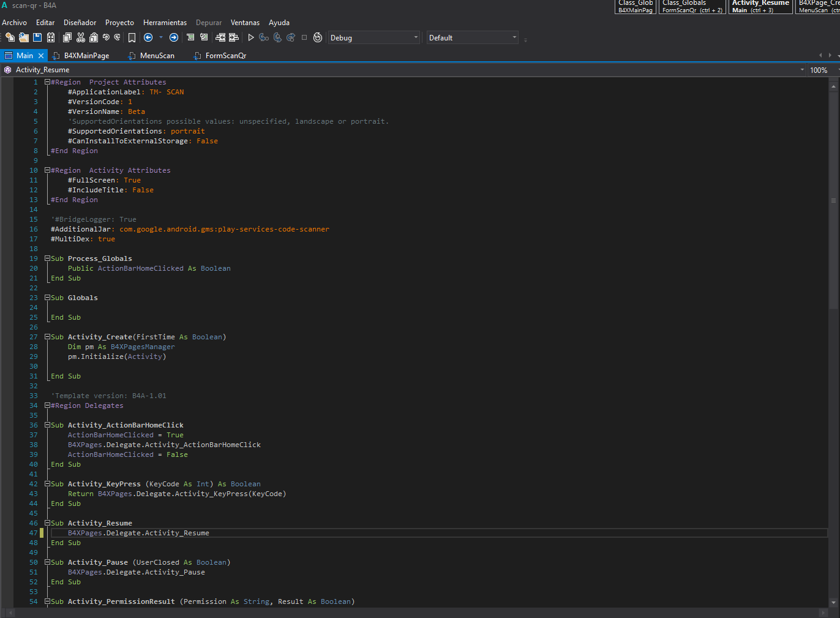Click the Undo icon in the toolbar
Image resolution: width=840 pixels, height=618 pixels.
[x=106, y=37]
